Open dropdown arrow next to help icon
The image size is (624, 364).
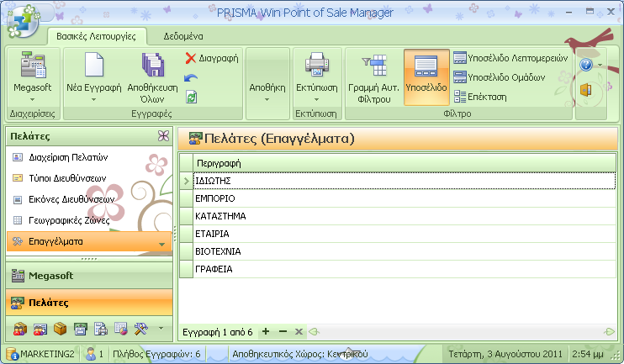pyautogui.click(x=600, y=65)
